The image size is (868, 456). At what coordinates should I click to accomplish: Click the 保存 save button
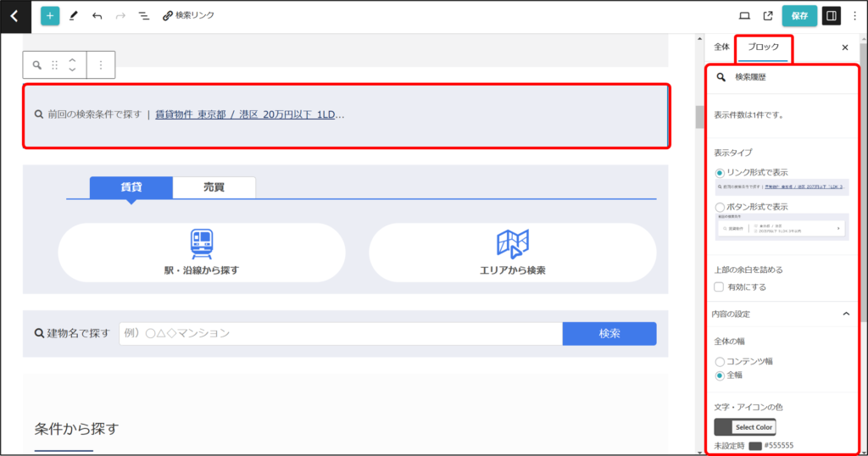click(x=799, y=15)
